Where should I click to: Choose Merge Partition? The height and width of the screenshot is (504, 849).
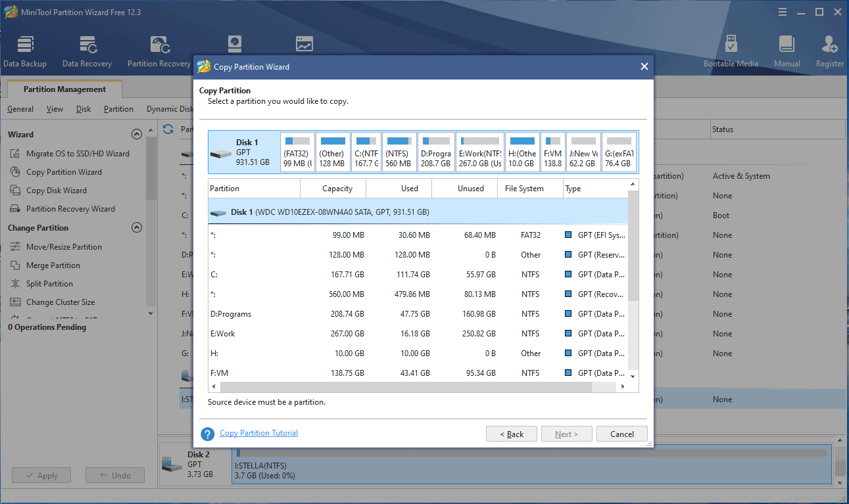click(x=45, y=265)
